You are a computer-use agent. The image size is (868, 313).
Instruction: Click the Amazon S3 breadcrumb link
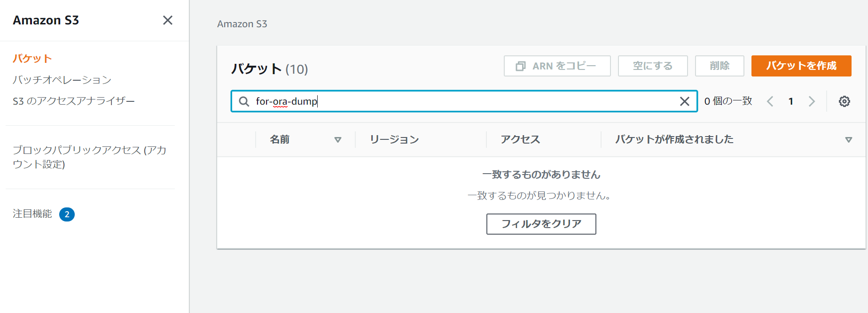coord(242,24)
